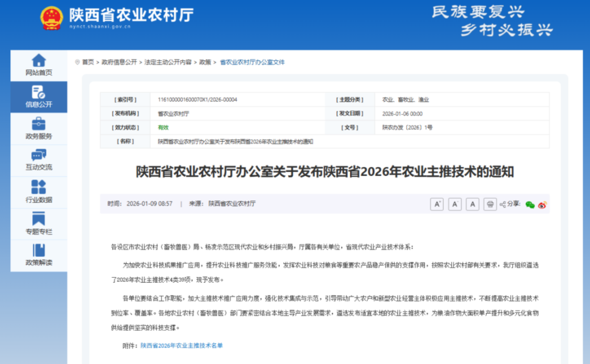This screenshot has height=364, width=590.
Task: Decrease font size with A- button
Action: pyautogui.click(x=454, y=204)
